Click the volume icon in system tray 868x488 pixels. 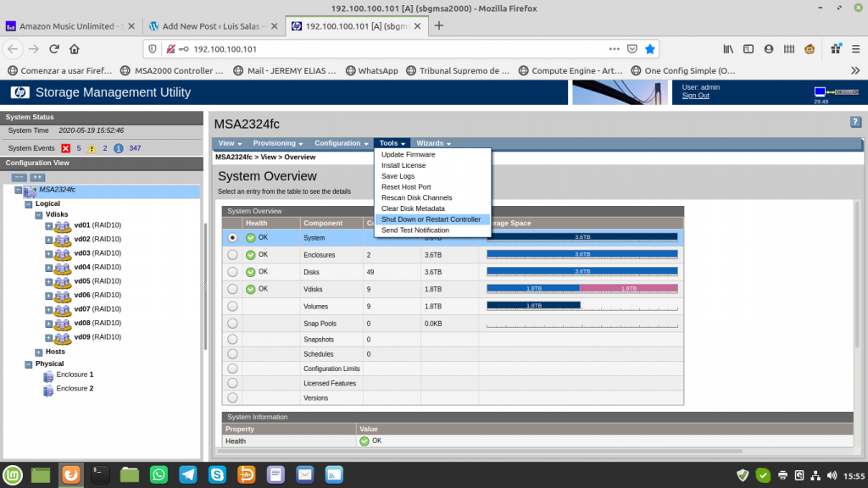coord(832,475)
